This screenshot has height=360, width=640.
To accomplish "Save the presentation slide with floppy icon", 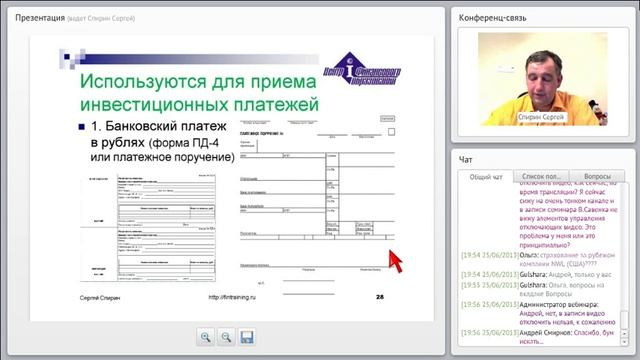I will (x=247, y=337).
